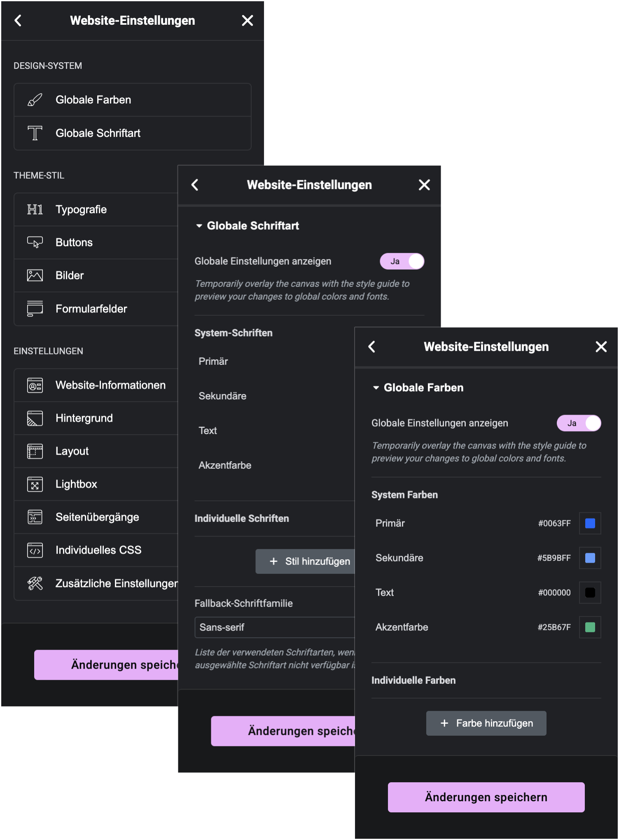
Task: Open Seitenübergänge settings
Action: (96, 517)
